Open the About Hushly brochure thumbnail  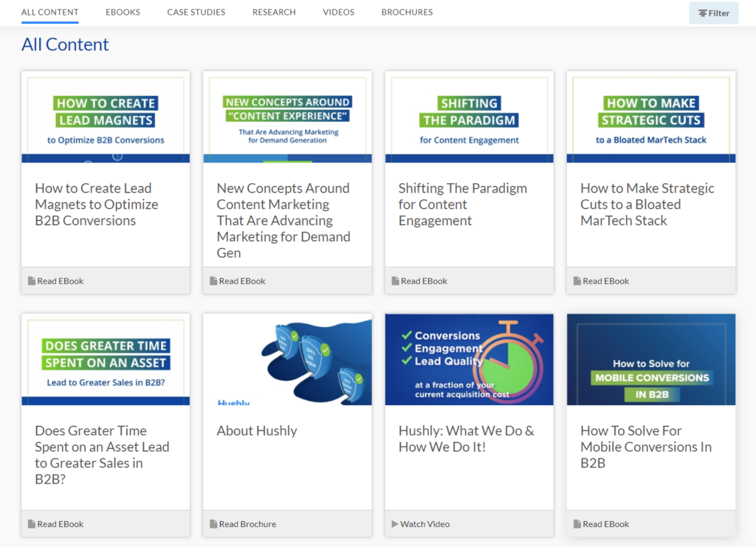coord(287,359)
